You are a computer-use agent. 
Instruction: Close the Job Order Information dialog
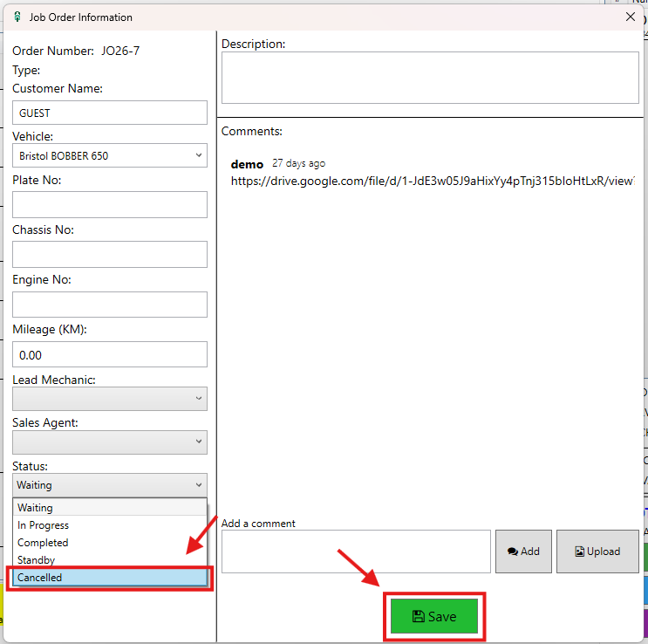(631, 17)
